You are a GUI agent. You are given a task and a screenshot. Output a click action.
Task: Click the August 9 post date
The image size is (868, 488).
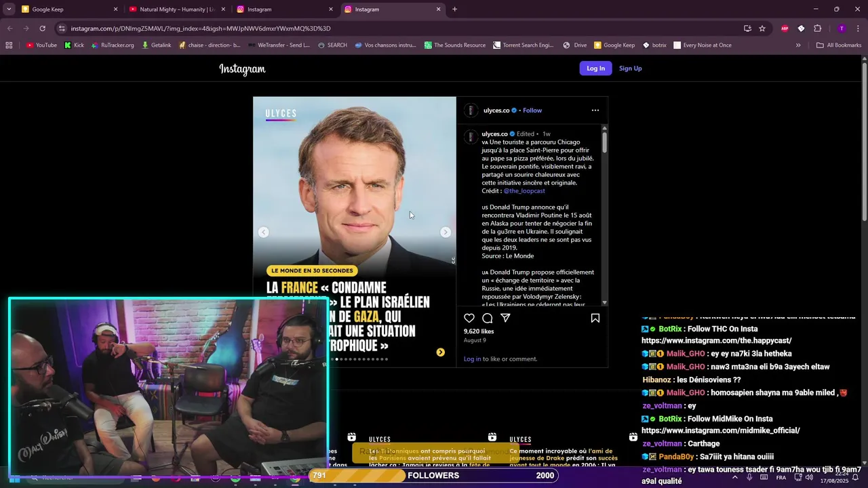click(x=475, y=340)
